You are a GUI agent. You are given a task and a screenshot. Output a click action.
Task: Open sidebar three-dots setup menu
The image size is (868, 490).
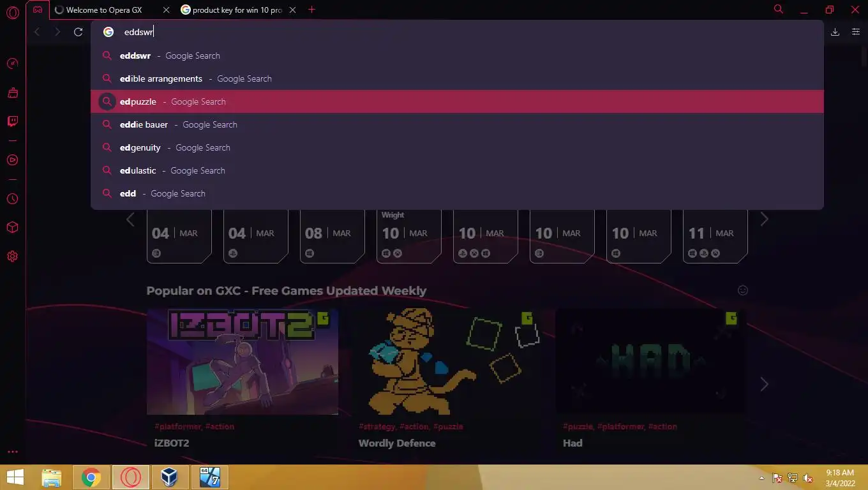(x=12, y=452)
